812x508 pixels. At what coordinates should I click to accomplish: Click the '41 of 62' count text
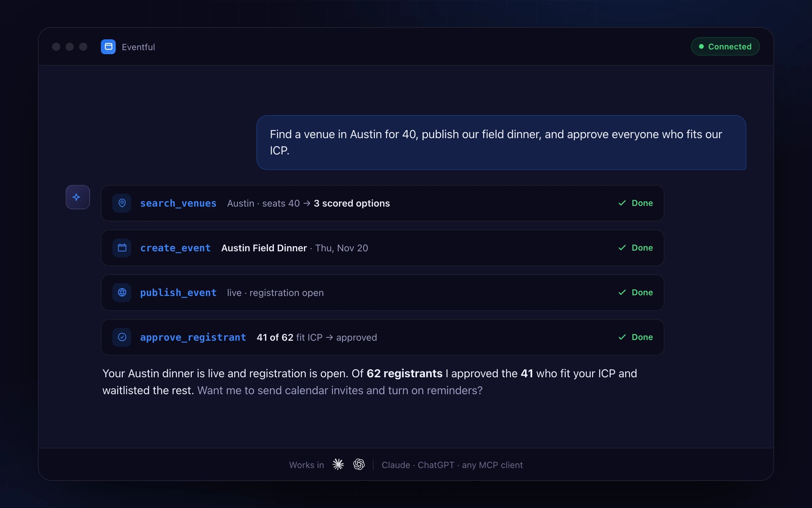(x=275, y=337)
